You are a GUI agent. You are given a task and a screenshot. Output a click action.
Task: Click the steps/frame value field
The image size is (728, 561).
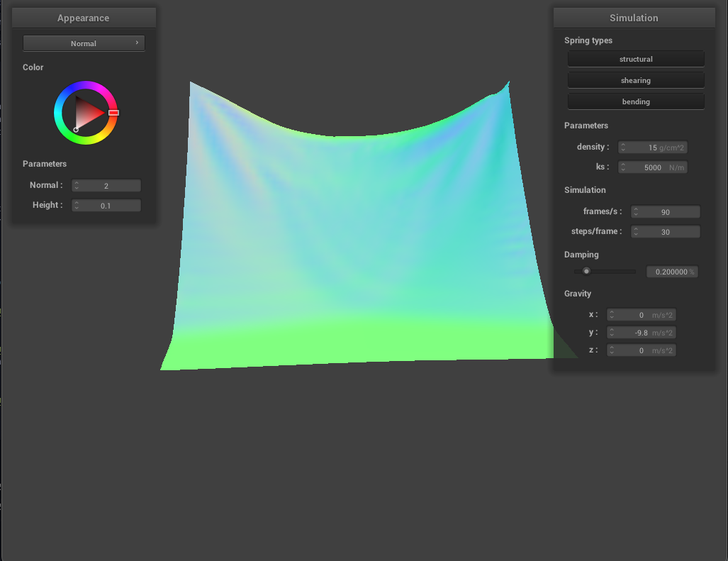pyautogui.click(x=666, y=232)
